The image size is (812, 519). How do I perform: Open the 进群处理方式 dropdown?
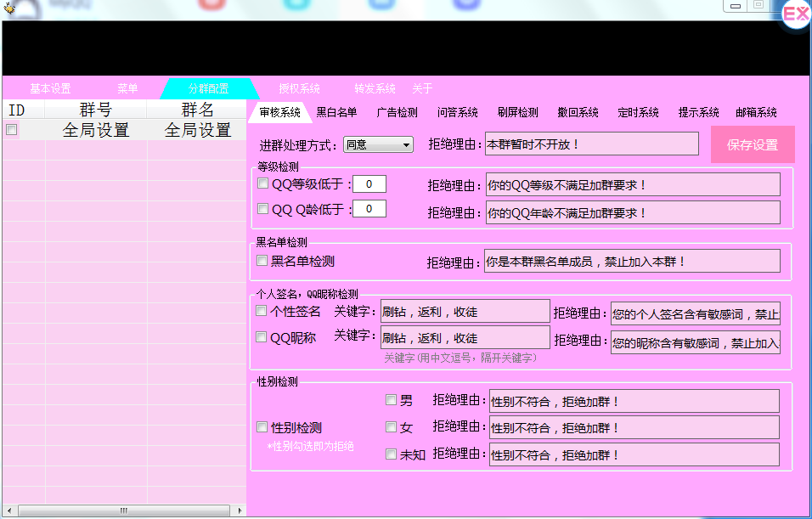(378, 144)
